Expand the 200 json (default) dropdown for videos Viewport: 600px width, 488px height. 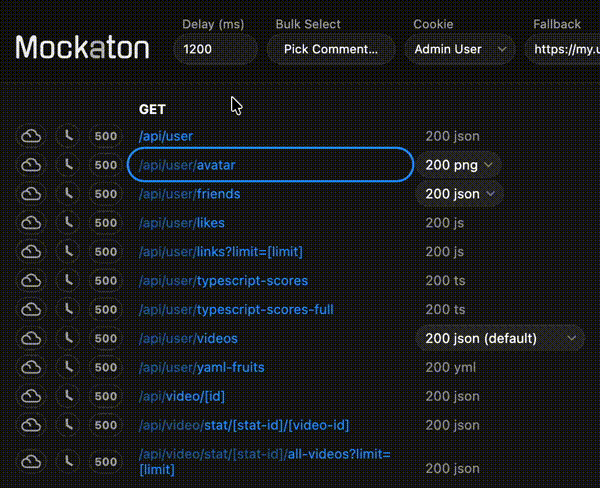[500, 339]
